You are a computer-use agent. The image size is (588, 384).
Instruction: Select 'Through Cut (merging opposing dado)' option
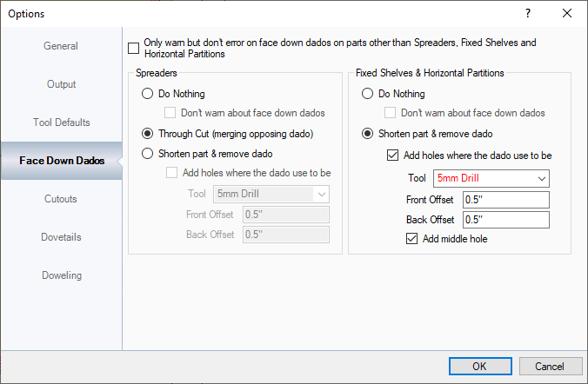pos(147,134)
